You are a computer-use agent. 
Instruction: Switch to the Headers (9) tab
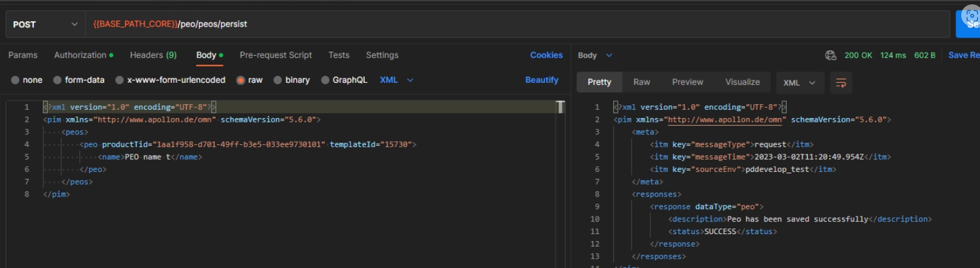(153, 55)
